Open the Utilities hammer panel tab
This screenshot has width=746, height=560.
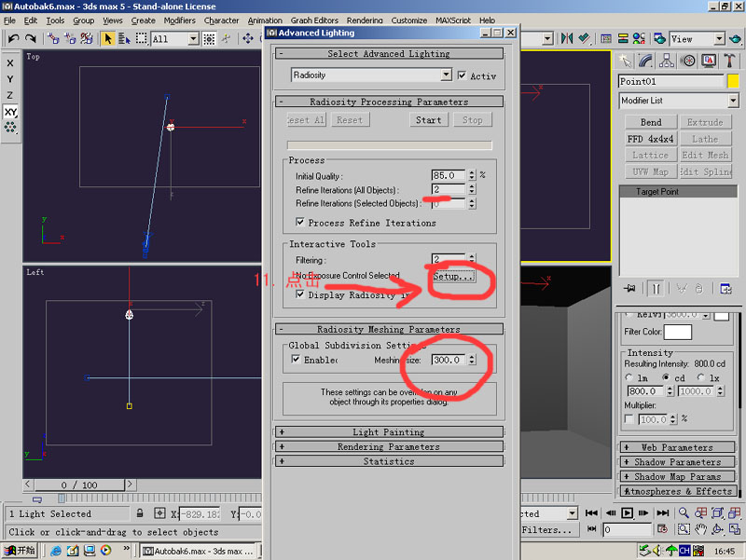[729, 61]
